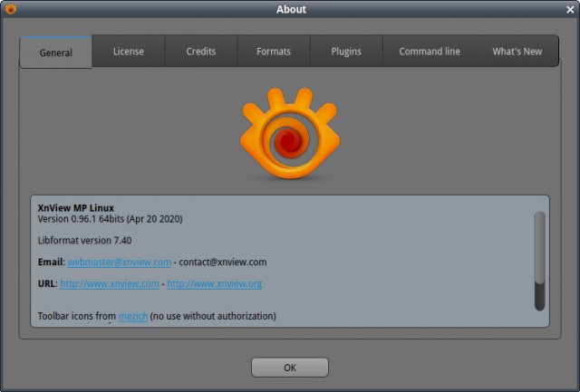Click the XnView icon in title bar
Image resolution: width=580 pixels, height=392 pixels.
tap(11, 9)
